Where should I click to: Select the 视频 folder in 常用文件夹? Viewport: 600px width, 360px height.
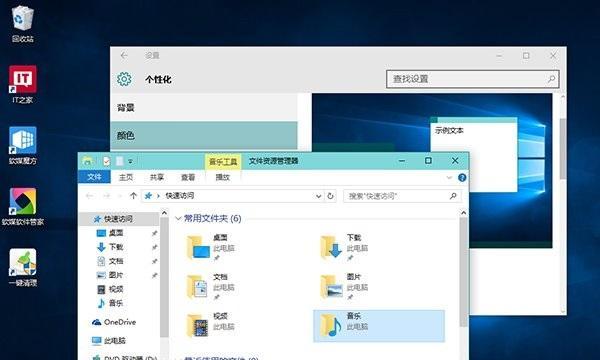245,326
